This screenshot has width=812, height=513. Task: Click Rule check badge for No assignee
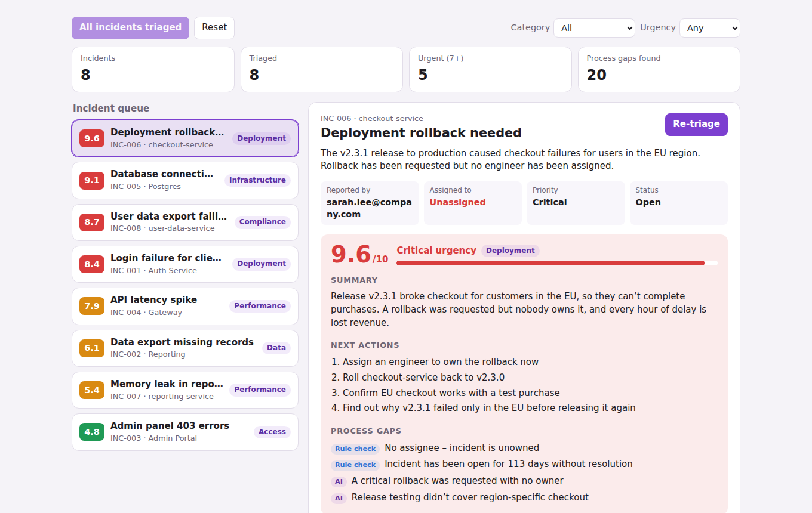[355, 449]
